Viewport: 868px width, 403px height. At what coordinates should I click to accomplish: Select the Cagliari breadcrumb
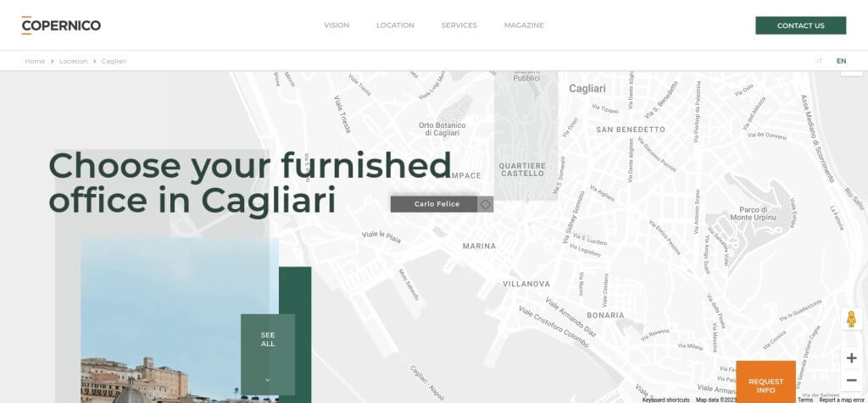coord(114,61)
